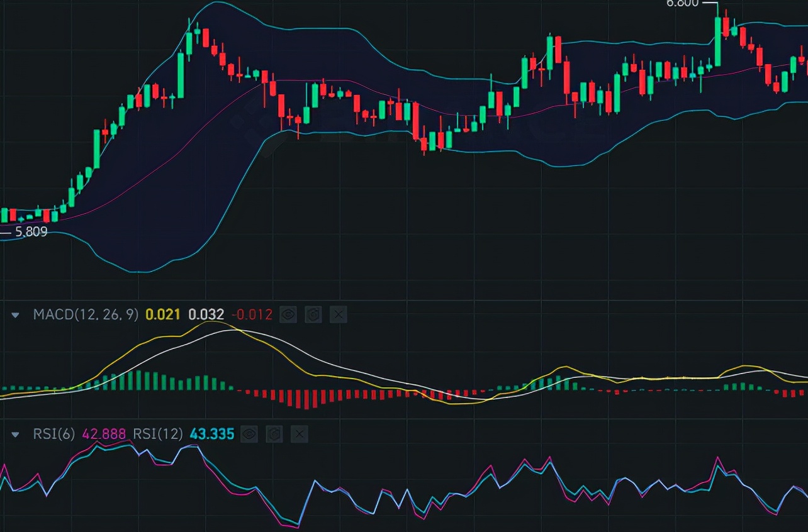The image size is (808, 532).
Task: Collapse the RSI indicator panel arrow
Action: tap(16, 435)
